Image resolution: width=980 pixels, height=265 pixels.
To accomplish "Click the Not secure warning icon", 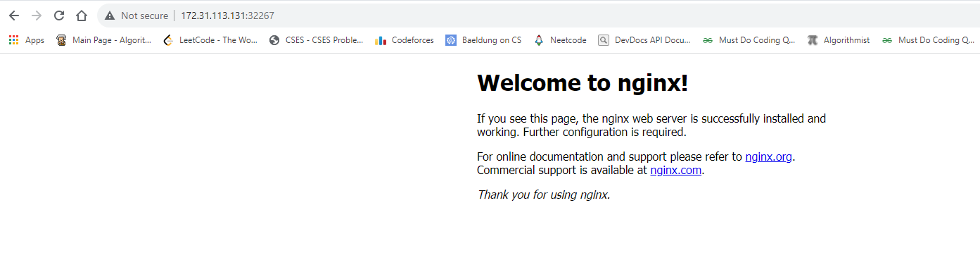I will tap(110, 16).
